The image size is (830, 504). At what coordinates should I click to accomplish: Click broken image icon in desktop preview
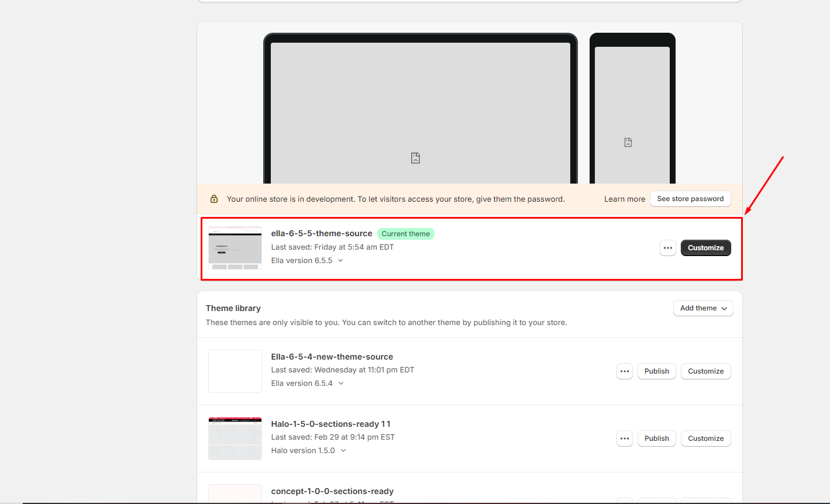(x=415, y=158)
